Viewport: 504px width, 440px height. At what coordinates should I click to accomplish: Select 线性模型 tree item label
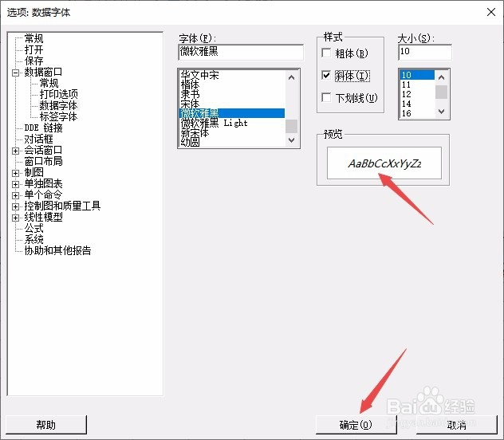tap(43, 217)
